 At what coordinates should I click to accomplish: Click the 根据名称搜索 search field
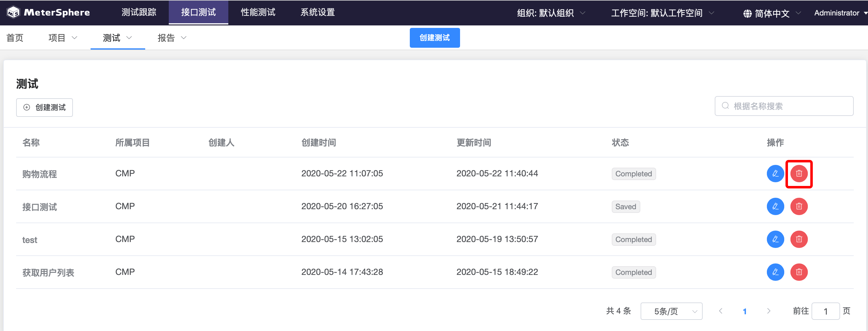pyautogui.click(x=784, y=106)
